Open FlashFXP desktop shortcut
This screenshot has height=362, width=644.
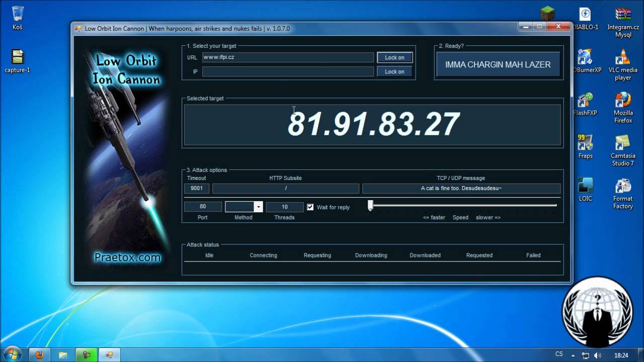tap(585, 104)
